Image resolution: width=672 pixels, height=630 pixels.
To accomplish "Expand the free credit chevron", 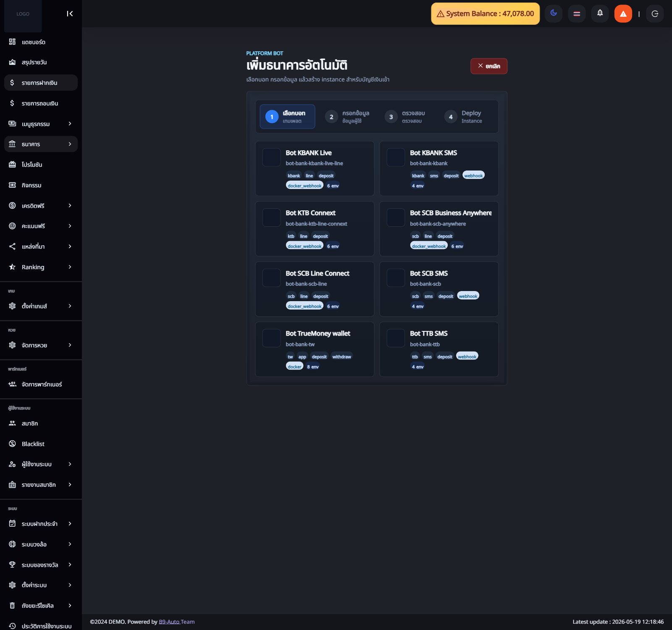I will pyautogui.click(x=70, y=205).
